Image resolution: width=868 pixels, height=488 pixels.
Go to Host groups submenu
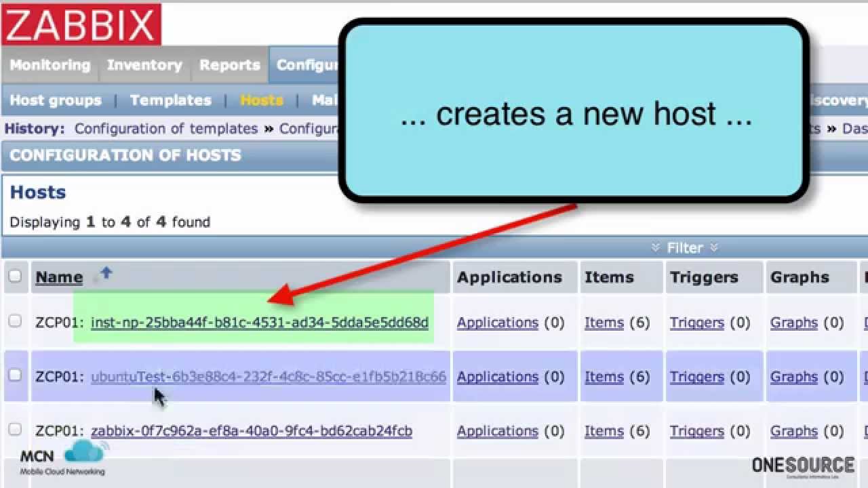(x=56, y=100)
